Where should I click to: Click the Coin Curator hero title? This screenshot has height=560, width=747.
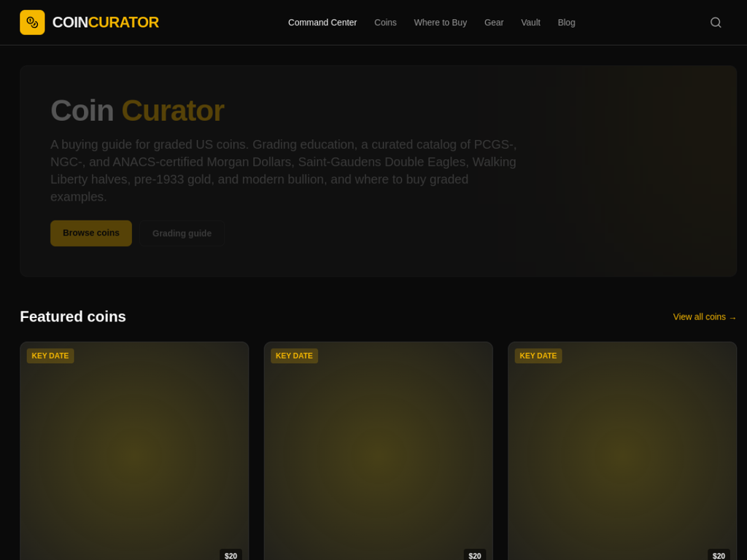(137, 111)
